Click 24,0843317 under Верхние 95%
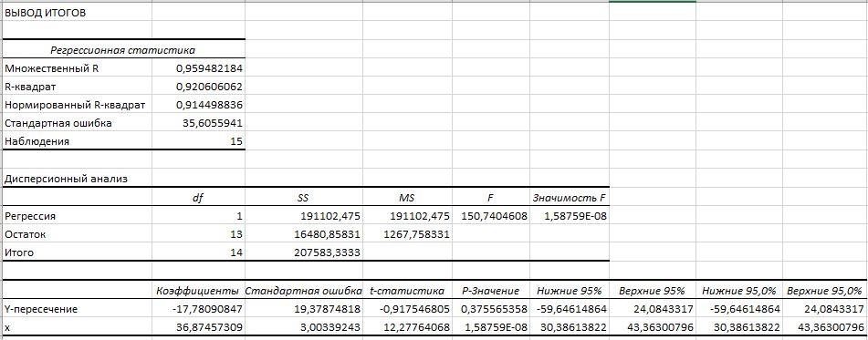The width and height of the screenshot is (868, 340). point(663,309)
